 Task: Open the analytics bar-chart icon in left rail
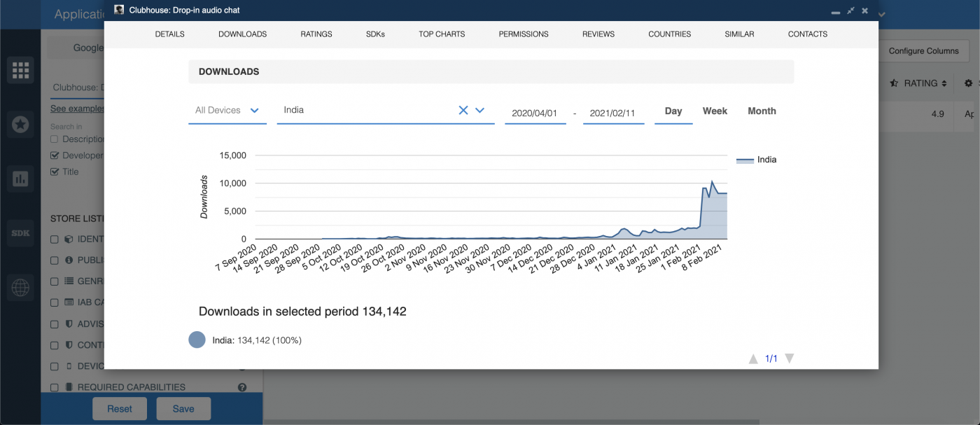tap(20, 179)
